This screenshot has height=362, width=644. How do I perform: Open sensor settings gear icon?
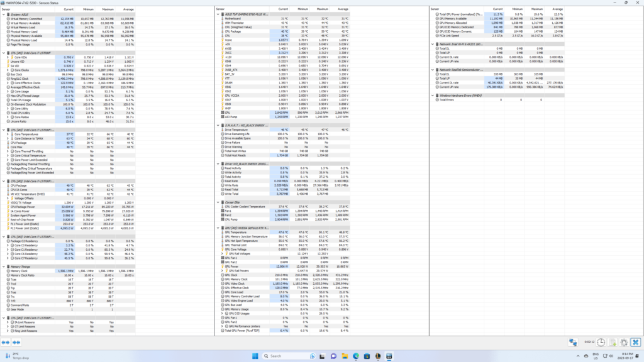[625, 343]
